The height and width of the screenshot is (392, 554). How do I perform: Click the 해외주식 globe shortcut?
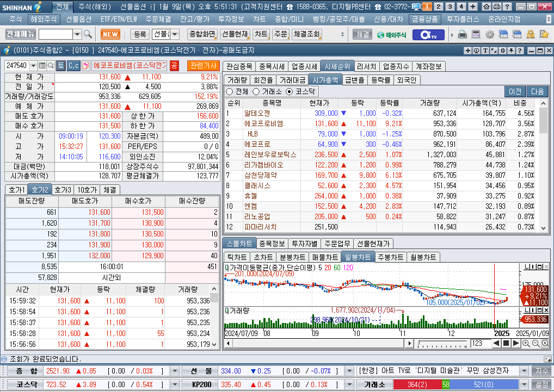coord(391,35)
